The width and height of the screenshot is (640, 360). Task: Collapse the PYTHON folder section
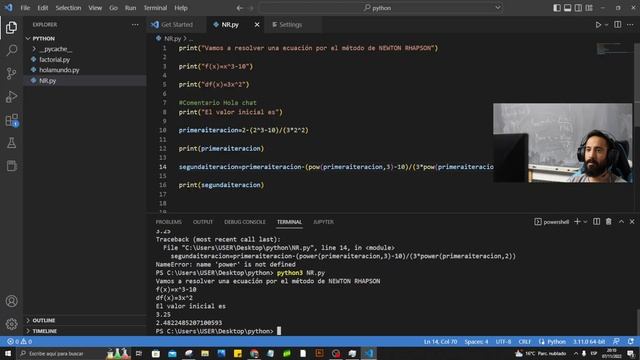(43, 38)
